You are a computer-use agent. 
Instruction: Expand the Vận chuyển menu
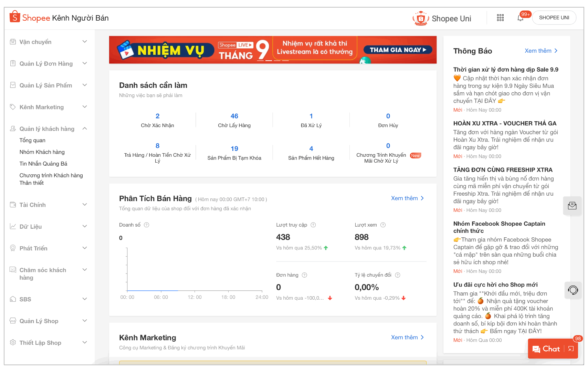[x=85, y=42]
